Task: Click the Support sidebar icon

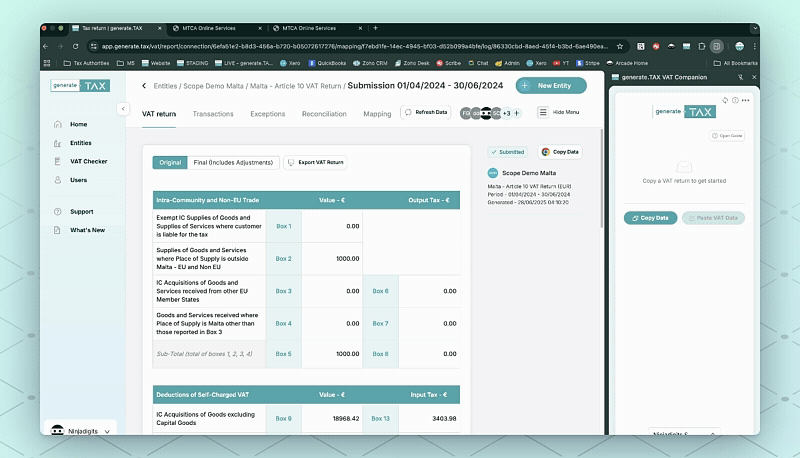Action: 58,211
